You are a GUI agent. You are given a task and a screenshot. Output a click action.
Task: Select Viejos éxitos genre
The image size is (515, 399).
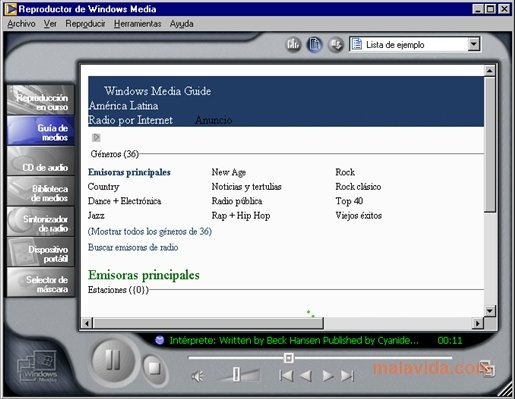pos(358,216)
